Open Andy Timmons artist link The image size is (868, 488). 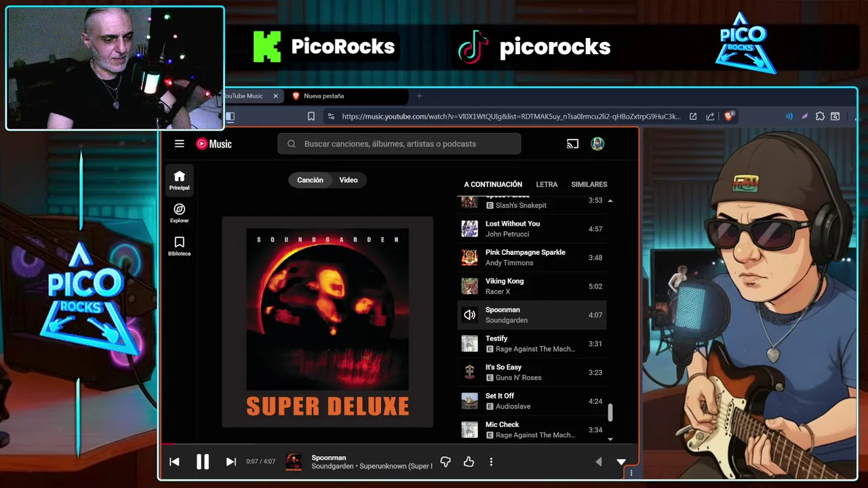pyautogui.click(x=509, y=263)
